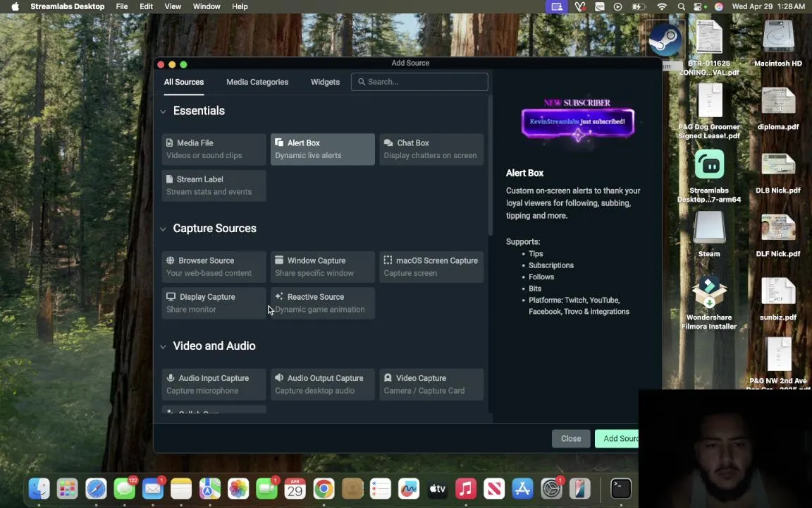
Task: Select the Media File source icon
Action: coord(169,143)
